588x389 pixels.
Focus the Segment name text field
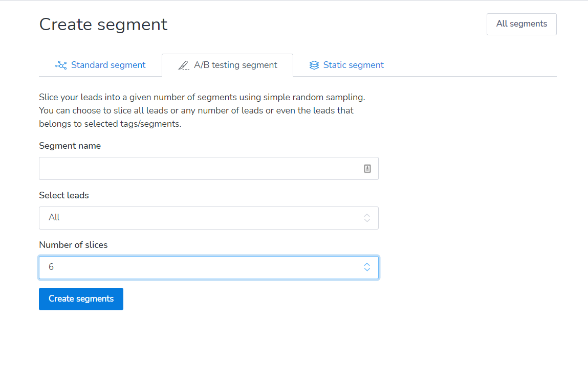[x=200, y=169]
